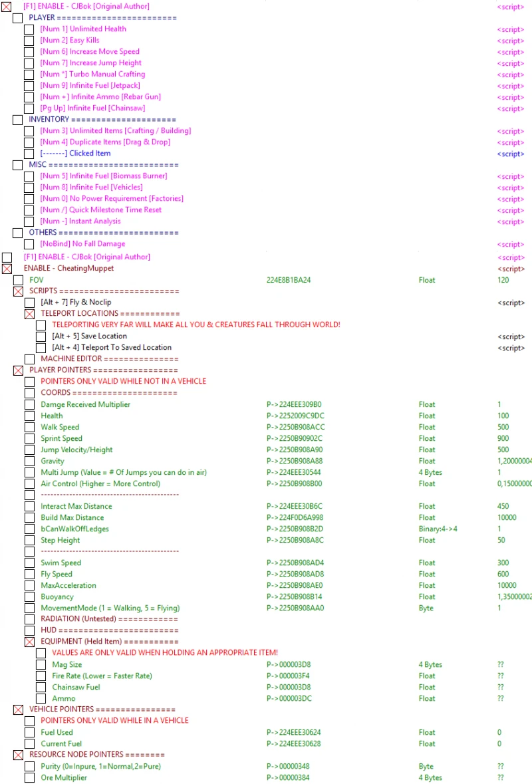The image size is (532, 784).
Task: Activate [Num *] Turbo Manual Crafting
Action: tap(29, 74)
